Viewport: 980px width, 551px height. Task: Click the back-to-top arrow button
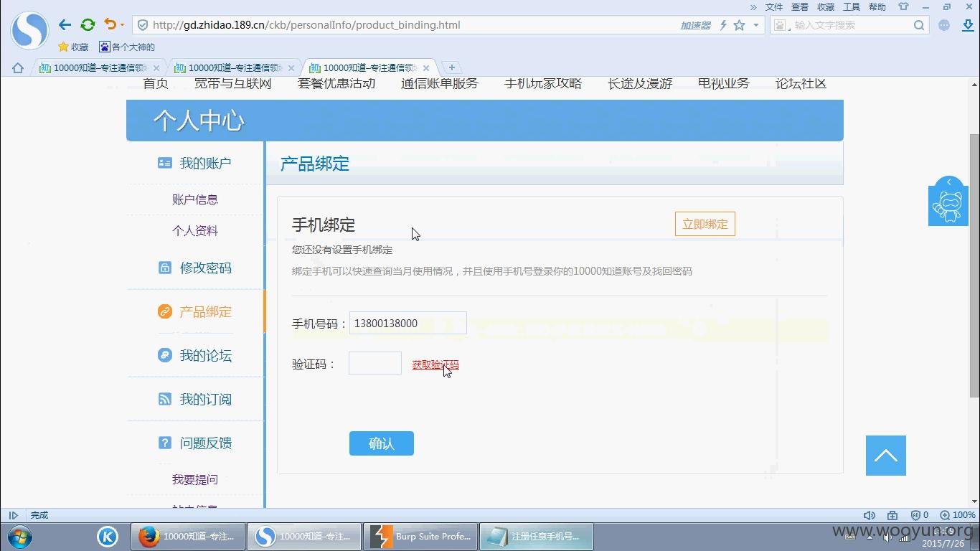886,456
